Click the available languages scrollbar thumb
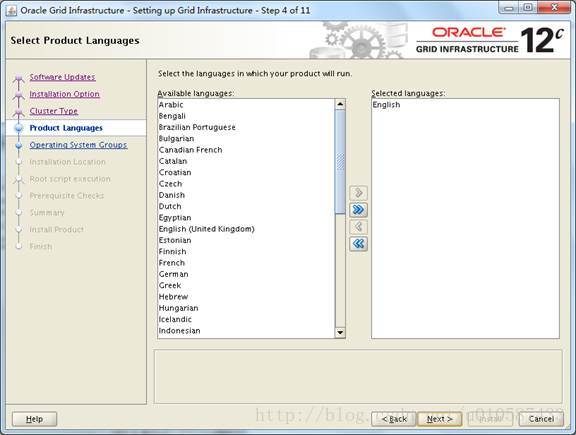Image resolution: width=576 pixels, height=435 pixels. 340,162
